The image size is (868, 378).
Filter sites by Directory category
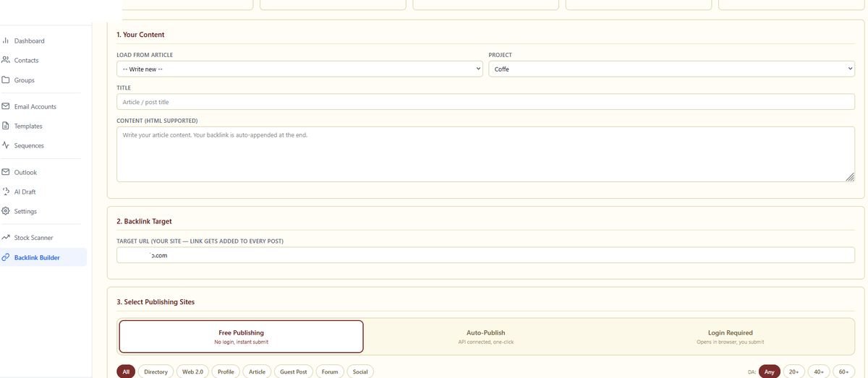click(x=156, y=371)
